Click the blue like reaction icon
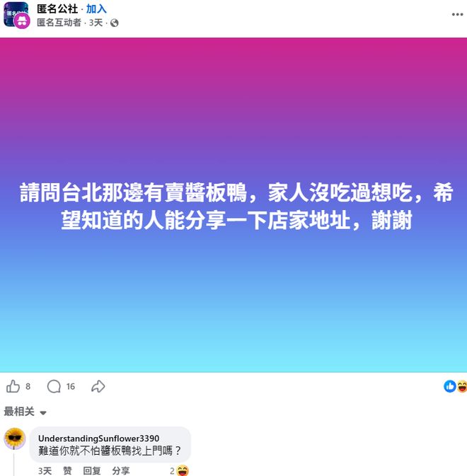 pyautogui.click(x=450, y=386)
